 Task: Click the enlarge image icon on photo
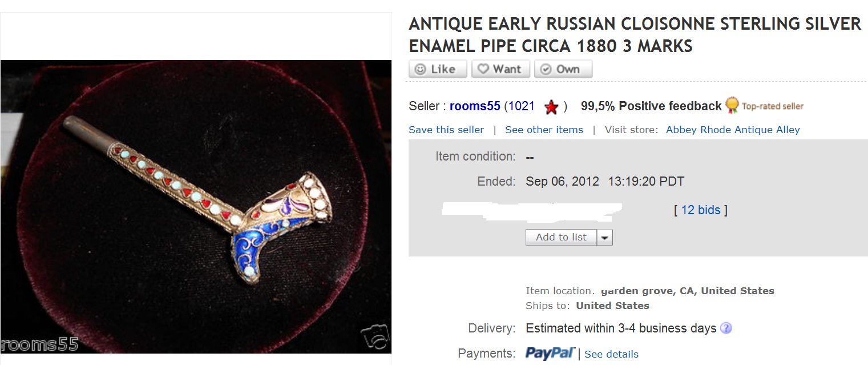coord(375,336)
